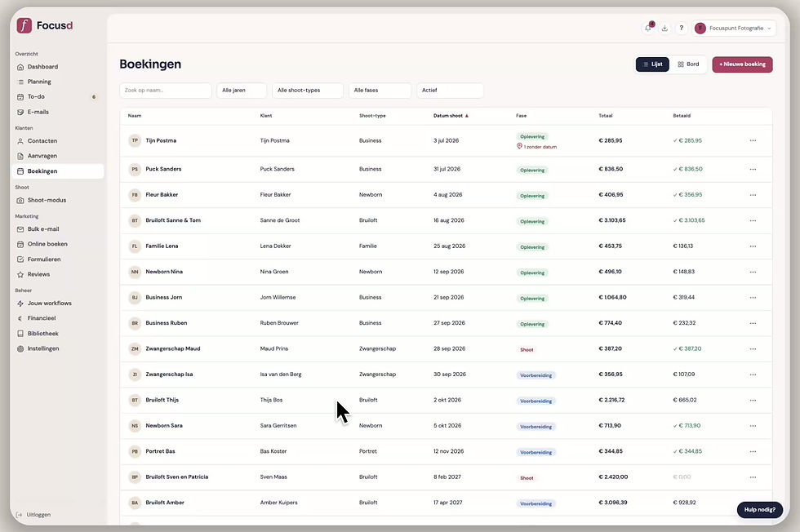
Task: Open row options for Puck Sanders
Action: pos(753,169)
